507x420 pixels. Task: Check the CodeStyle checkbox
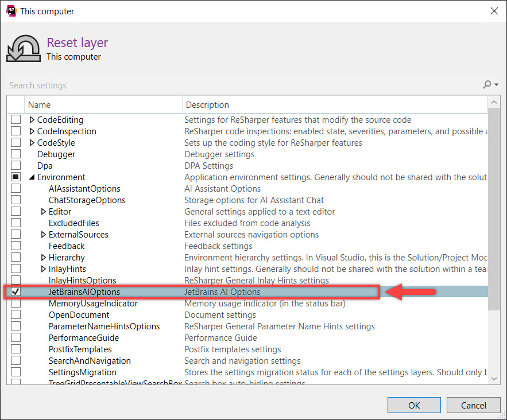(16, 142)
